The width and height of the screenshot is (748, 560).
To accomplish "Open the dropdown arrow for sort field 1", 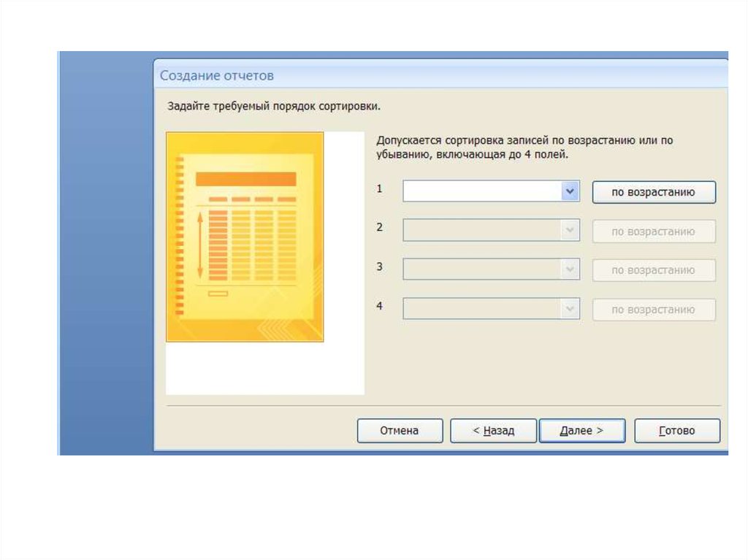I will pyautogui.click(x=570, y=191).
